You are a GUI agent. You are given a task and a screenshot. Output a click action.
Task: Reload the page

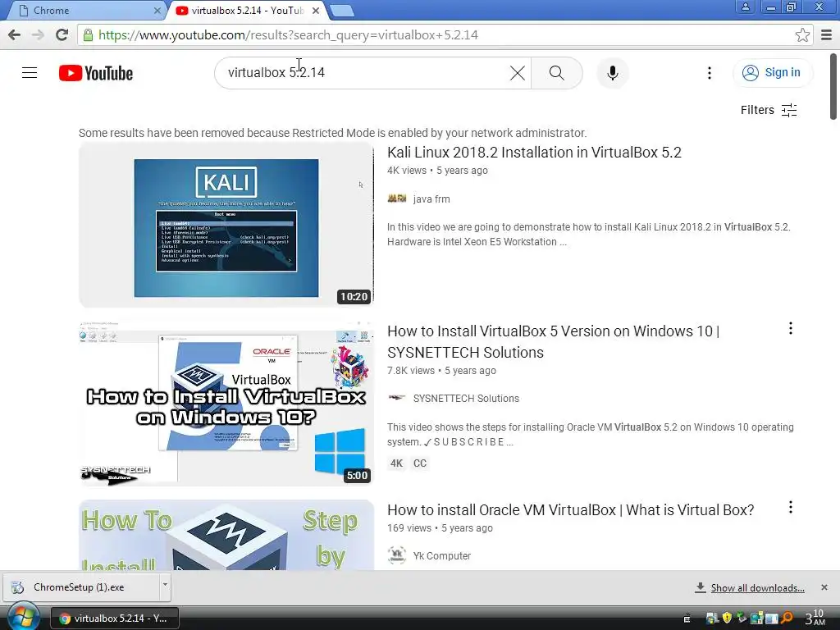point(62,34)
